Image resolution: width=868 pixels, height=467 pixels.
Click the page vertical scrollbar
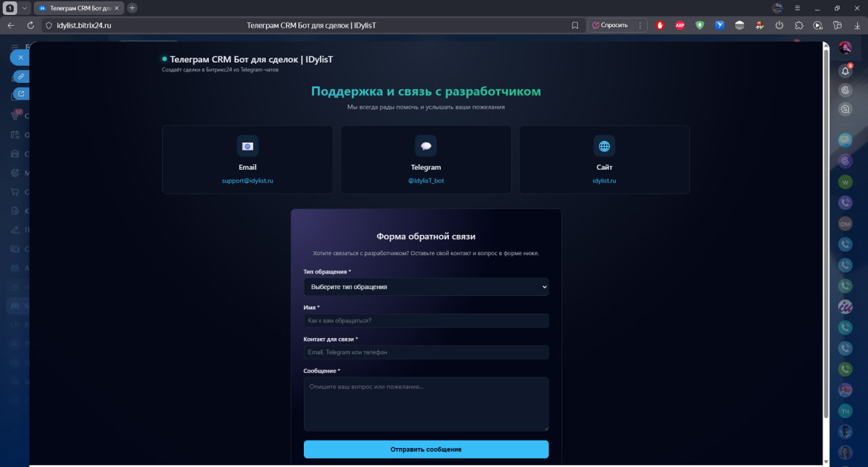coord(825,234)
